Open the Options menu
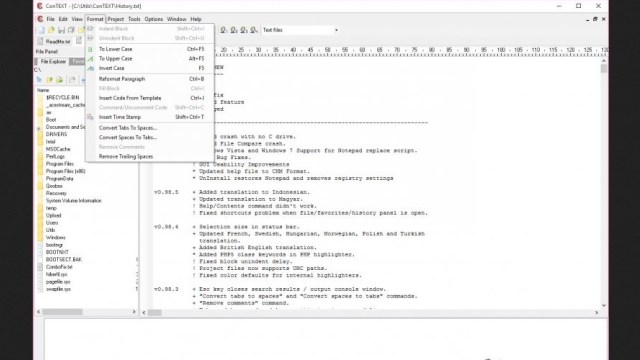The image size is (640, 360). [x=153, y=19]
